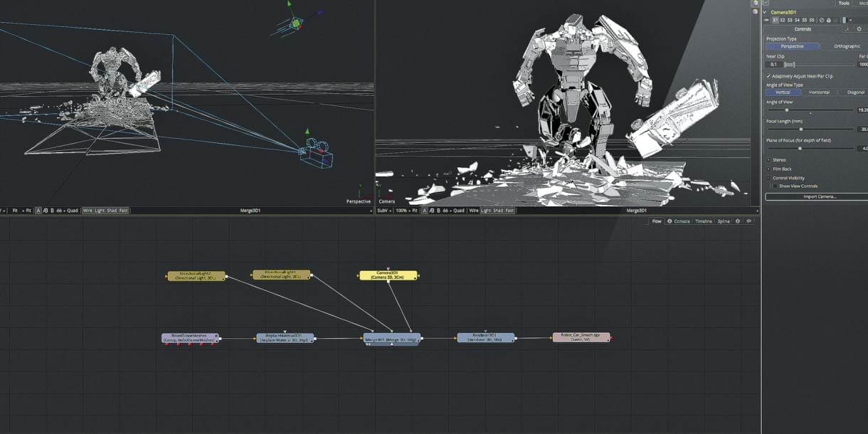Open the Spline tab

click(724, 221)
